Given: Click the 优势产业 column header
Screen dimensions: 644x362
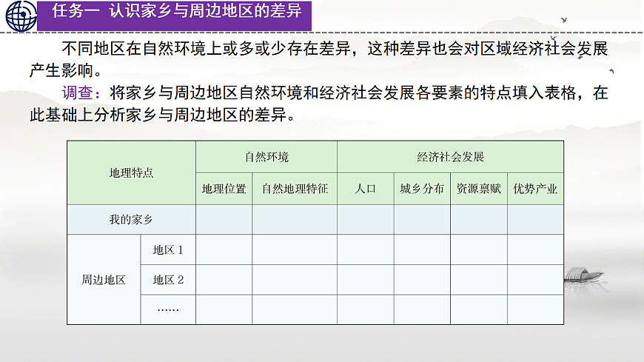Looking at the screenshot, I should 536,189.
